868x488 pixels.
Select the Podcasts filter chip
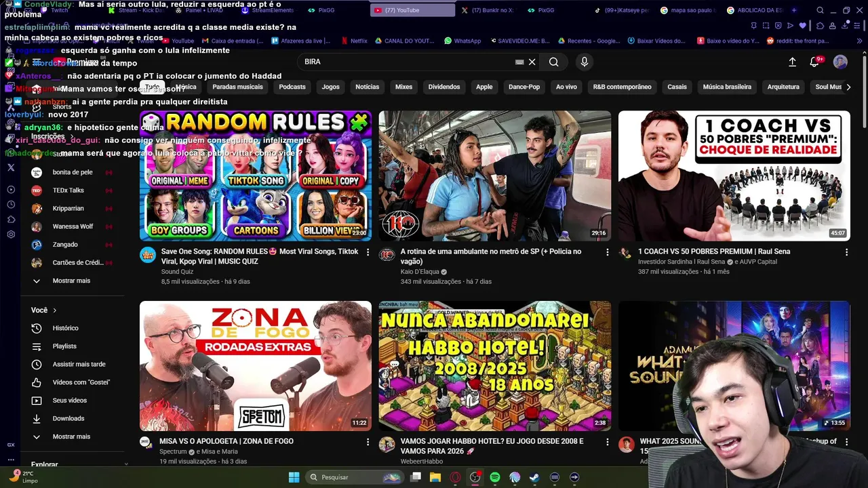(292, 87)
